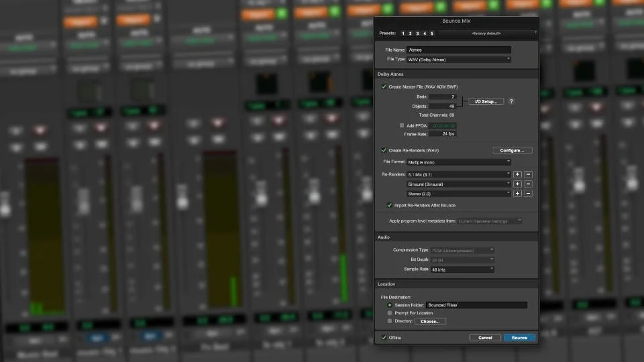Toggle Create Master File (WAV ADM BWF) checkbox
Image resolution: width=644 pixels, height=362 pixels.
pos(384,86)
